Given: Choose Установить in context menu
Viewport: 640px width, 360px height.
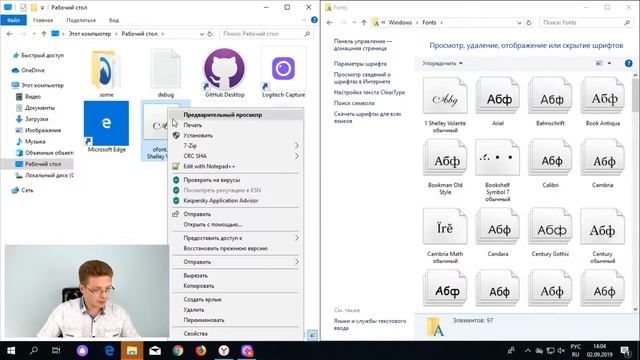Looking at the screenshot, I should point(236,135).
